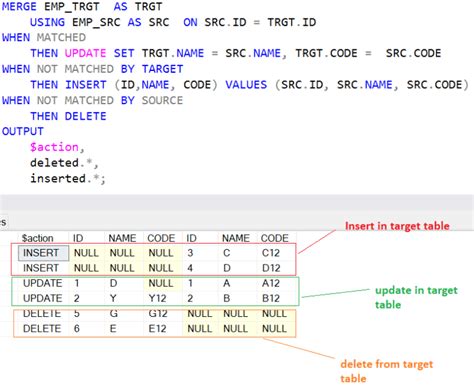Image resolution: width=474 pixels, height=389 pixels.
Task: Click the TARGET keyword in the query
Action: point(163,69)
